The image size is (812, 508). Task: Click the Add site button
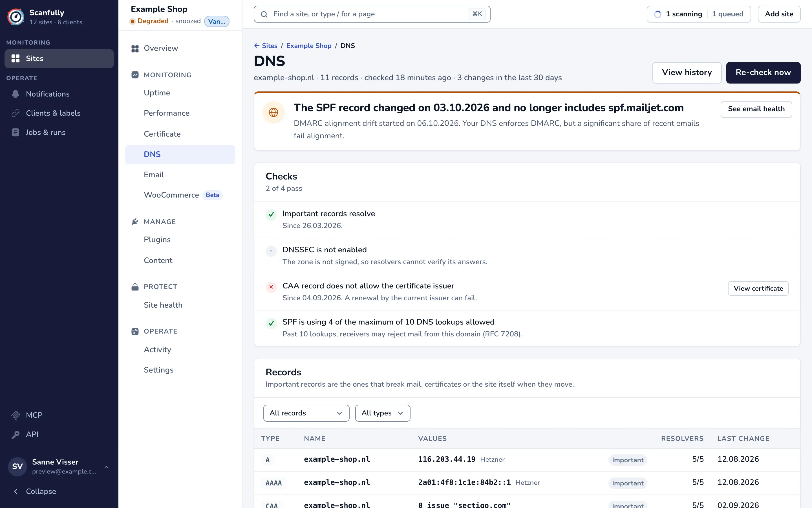click(779, 14)
